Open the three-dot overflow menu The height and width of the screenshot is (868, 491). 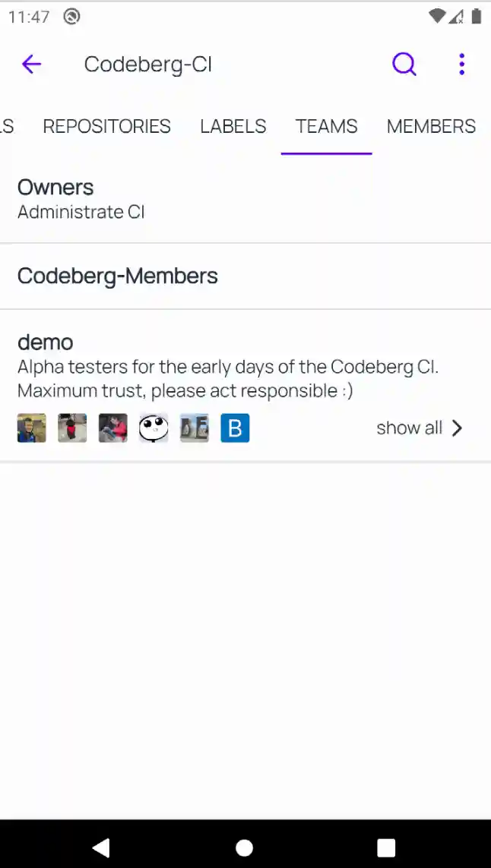coord(461,65)
